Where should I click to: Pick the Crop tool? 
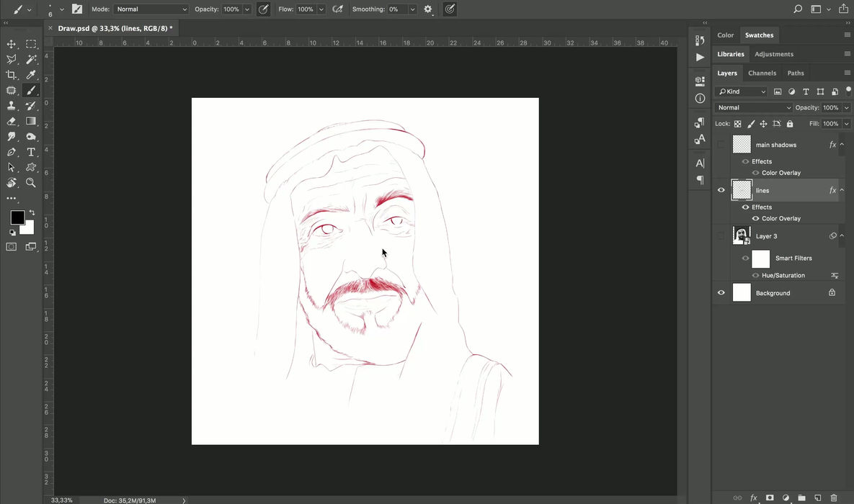click(x=12, y=75)
